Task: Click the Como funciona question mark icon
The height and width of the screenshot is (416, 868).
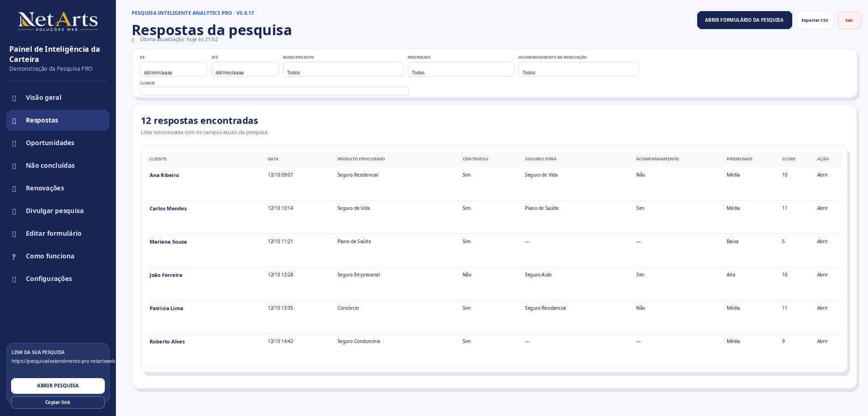Action: [14, 257]
